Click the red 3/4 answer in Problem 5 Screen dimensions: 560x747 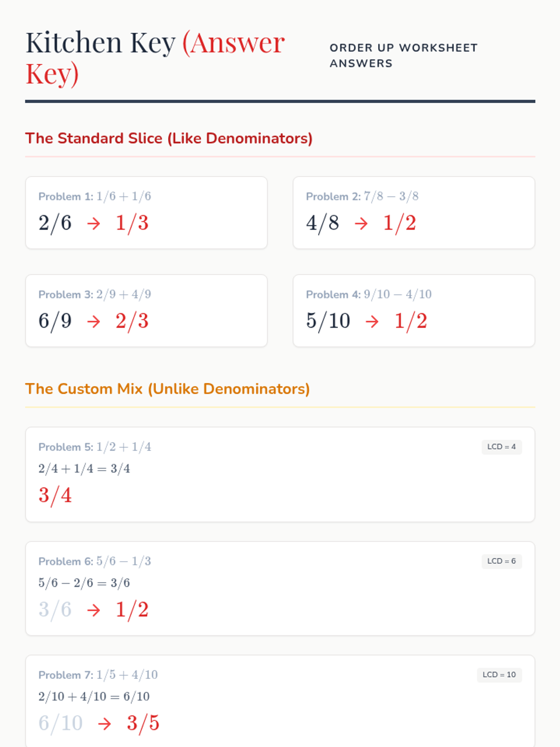click(55, 495)
